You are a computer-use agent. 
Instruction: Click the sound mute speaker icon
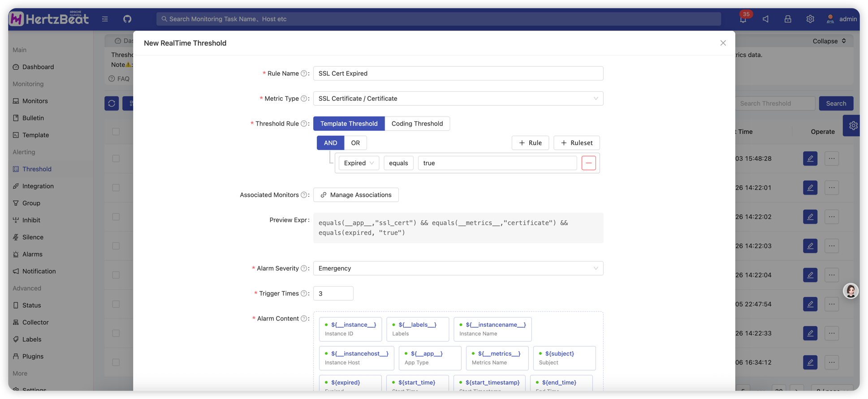point(765,19)
